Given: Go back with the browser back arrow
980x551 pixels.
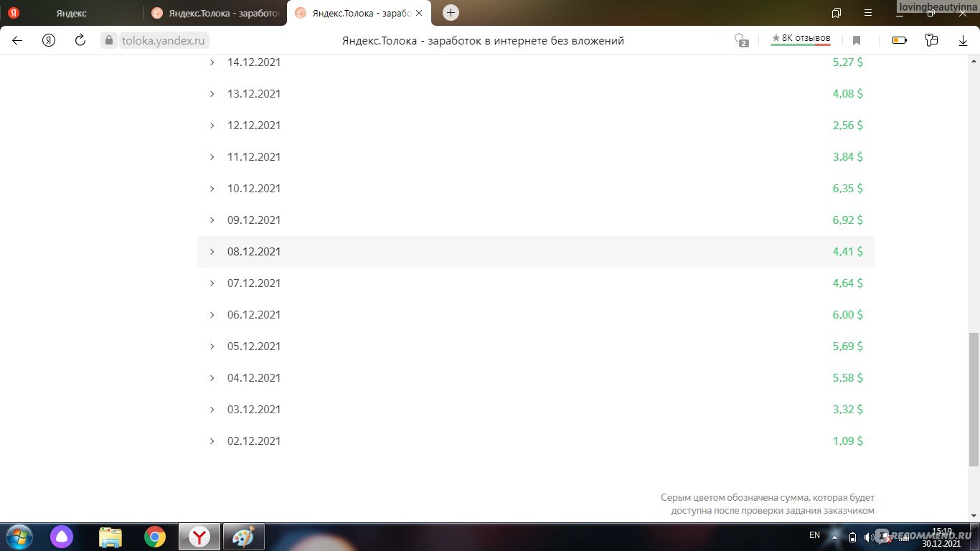Looking at the screenshot, I should click(17, 41).
